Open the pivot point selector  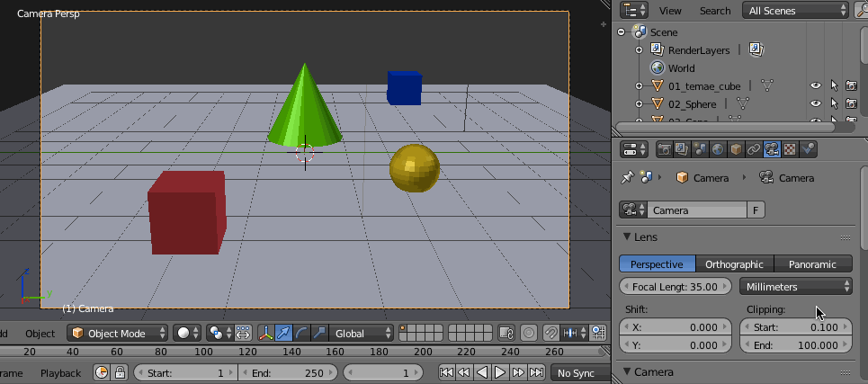click(x=219, y=333)
